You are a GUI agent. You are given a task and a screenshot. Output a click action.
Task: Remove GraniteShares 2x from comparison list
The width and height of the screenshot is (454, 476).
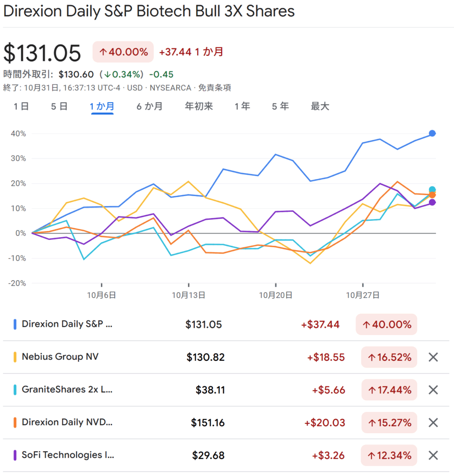click(x=433, y=390)
